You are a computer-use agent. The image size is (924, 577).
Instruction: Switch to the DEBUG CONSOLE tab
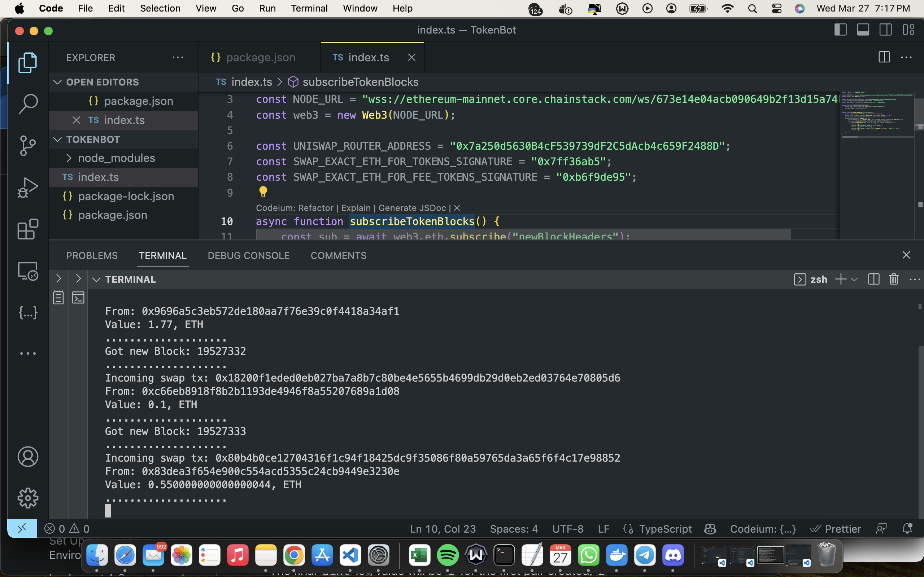(x=249, y=255)
